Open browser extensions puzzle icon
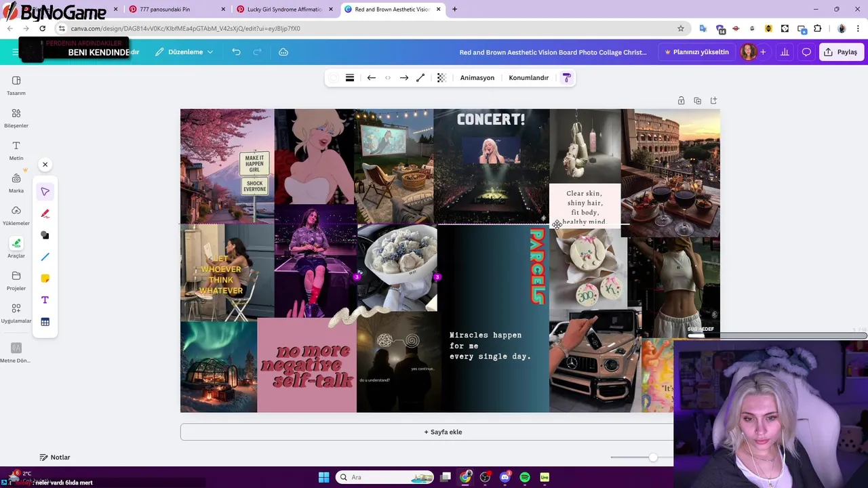 pyautogui.click(x=817, y=28)
